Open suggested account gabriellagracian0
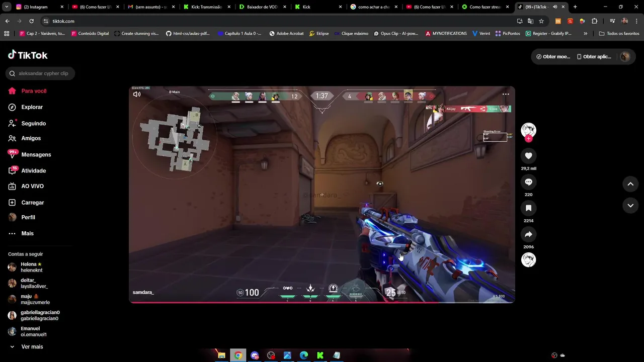Image resolution: width=644 pixels, height=362 pixels. tap(33, 315)
